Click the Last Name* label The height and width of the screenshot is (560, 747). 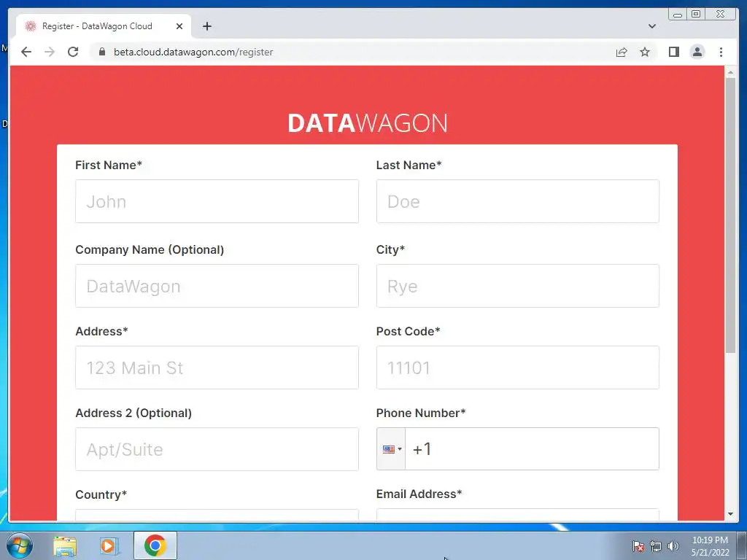pyautogui.click(x=409, y=166)
